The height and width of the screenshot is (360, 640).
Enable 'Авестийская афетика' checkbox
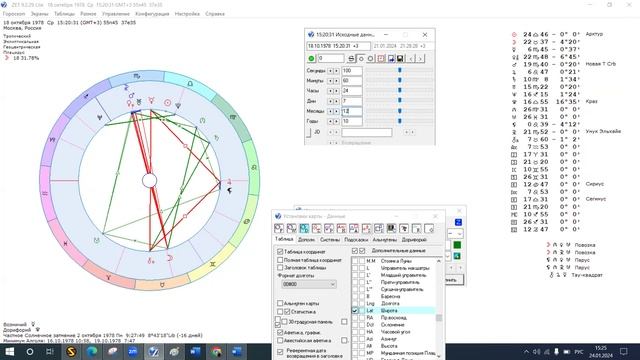click(x=280, y=340)
